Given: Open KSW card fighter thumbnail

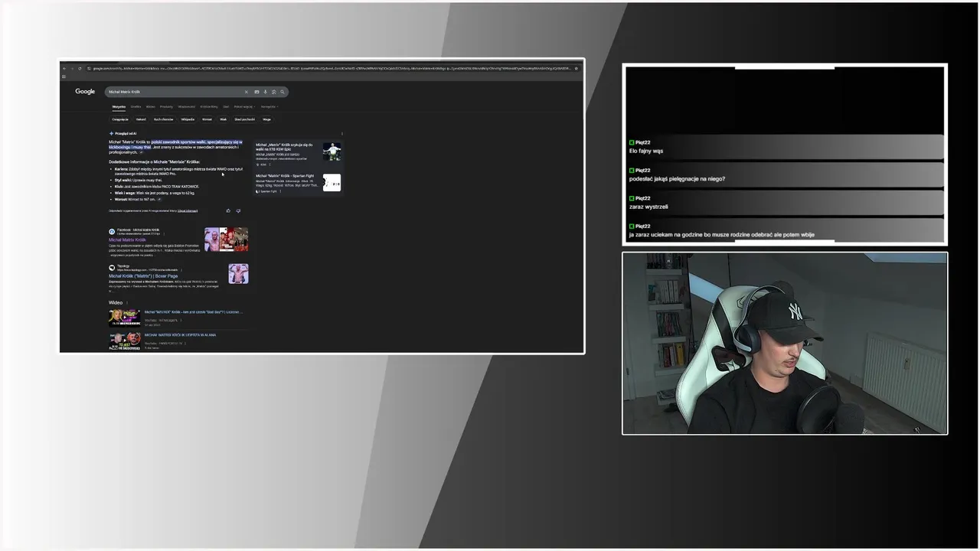Looking at the screenshot, I should point(332,152).
